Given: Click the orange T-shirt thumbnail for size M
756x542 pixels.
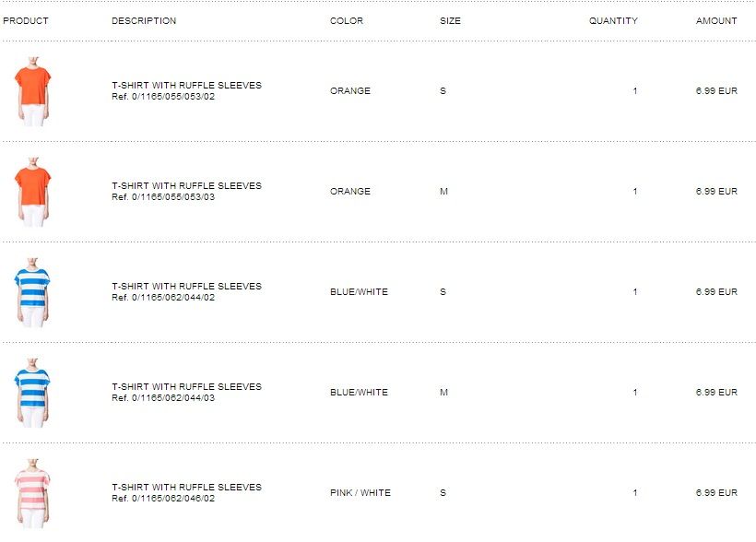Looking at the screenshot, I should point(32,191).
